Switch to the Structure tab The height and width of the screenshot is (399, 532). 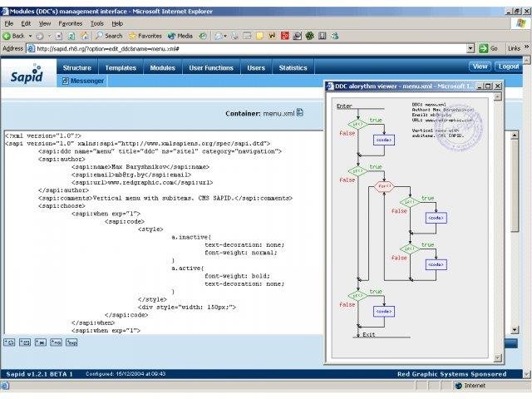[x=77, y=68]
